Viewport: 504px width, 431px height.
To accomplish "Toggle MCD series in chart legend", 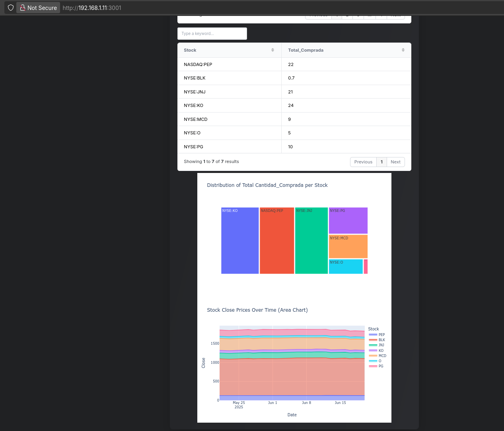I will pos(377,356).
